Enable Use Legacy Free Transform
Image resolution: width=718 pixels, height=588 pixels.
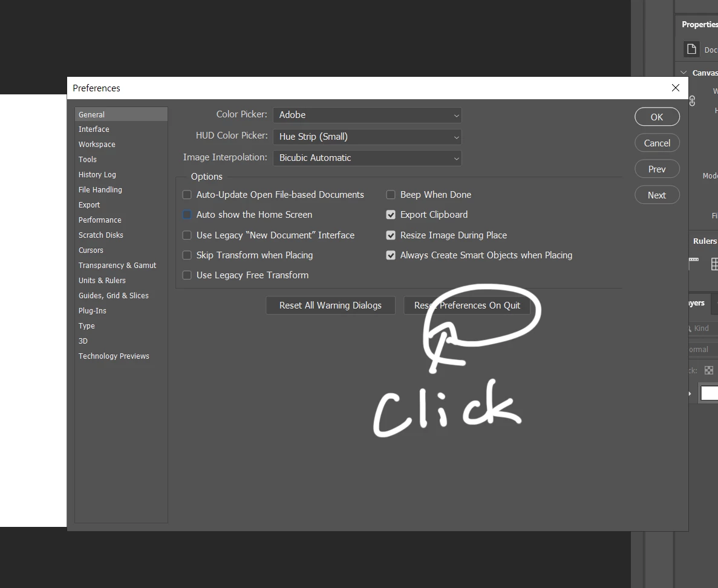[x=187, y=275]
